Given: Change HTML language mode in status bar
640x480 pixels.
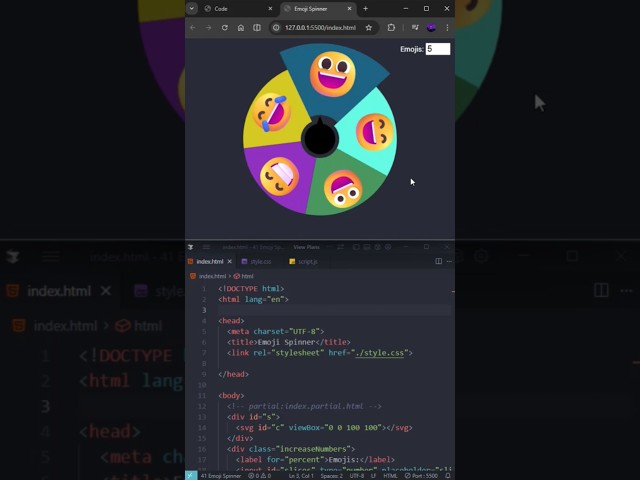Looking at the screenshot, I should [390, 476].
